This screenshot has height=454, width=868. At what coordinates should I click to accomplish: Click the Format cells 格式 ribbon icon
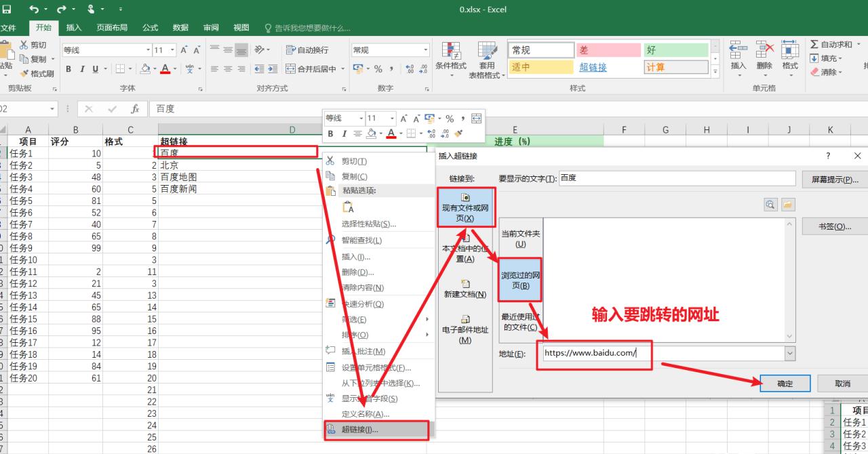tap(790, 49)
